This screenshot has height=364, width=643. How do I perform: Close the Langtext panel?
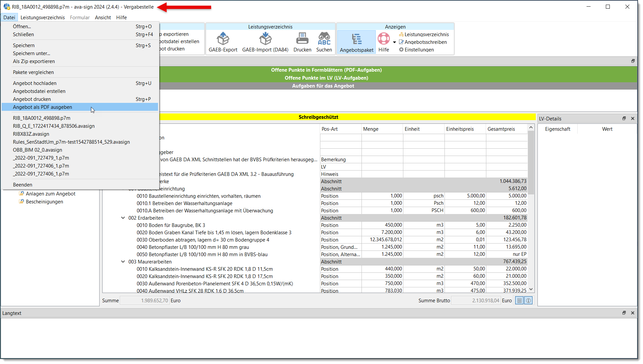click(x=632, y=313)
